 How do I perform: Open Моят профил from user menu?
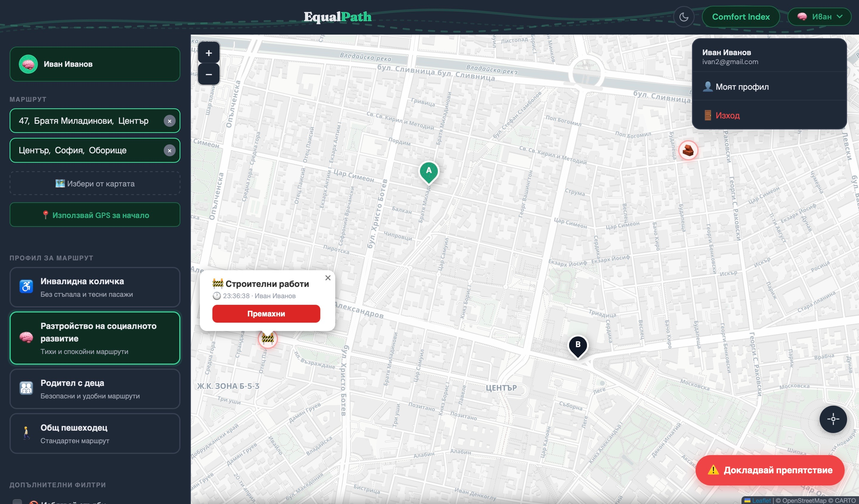point(742,87)
